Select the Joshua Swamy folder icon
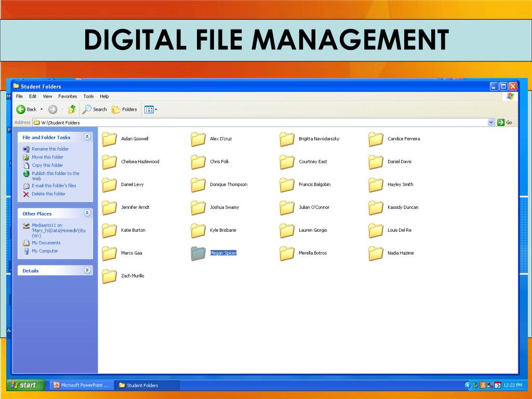The image size is (532, 399). (x=198, y=208)
